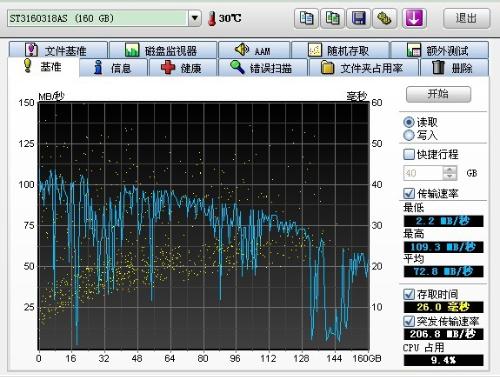
Task: Enable the 快捷行程 short stroke checkbox
Action: point(409,154)
